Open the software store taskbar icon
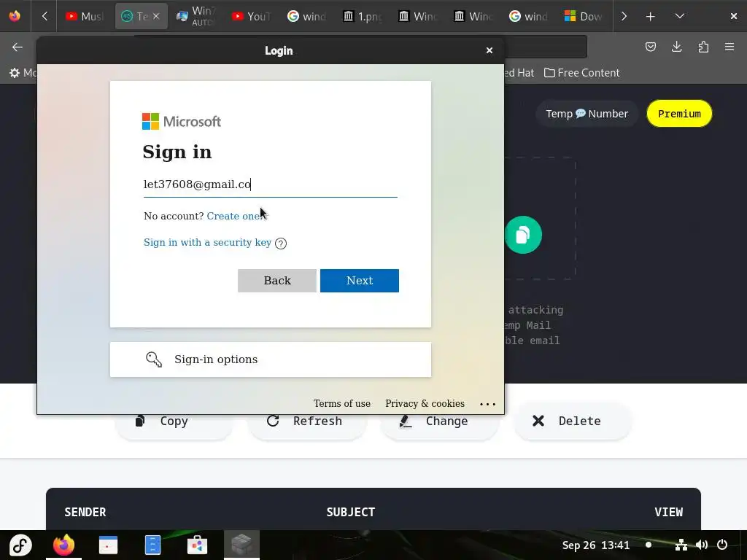747x560 pixels. (197, 545)
